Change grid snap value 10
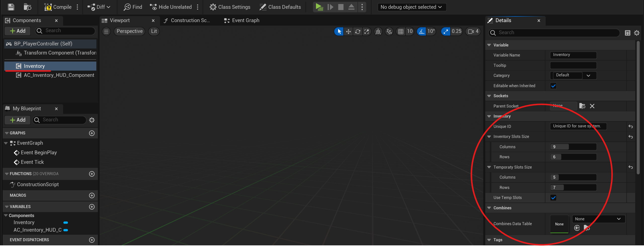Viewport: 644px width, 248px height. [410, 31]
